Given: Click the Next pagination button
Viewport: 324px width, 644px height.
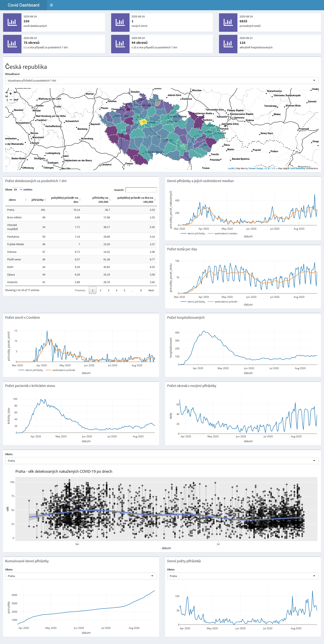Looking at the screenshot, I should coord(151,290).
